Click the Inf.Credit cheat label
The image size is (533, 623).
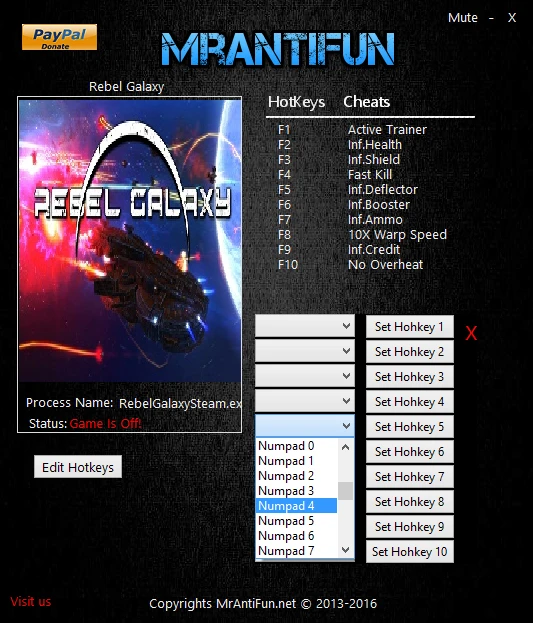point(374,250)
